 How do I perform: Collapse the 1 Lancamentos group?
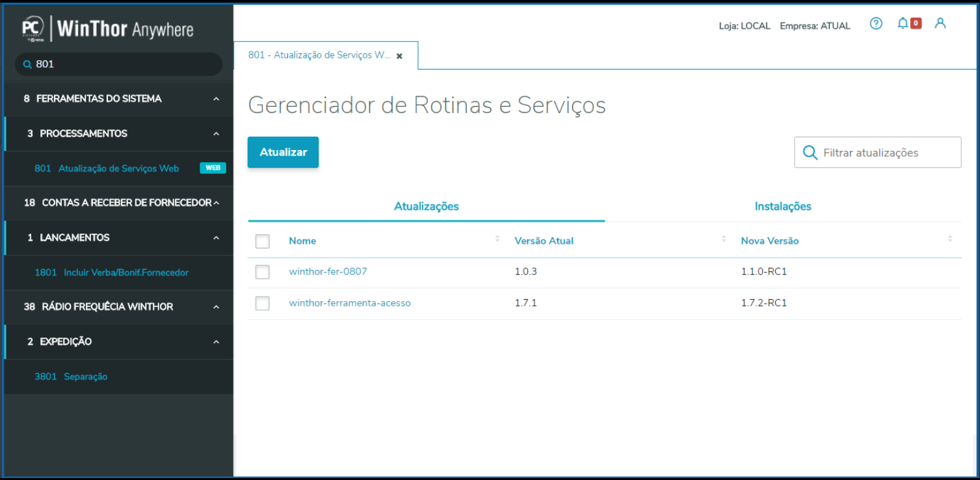[216, 238]
